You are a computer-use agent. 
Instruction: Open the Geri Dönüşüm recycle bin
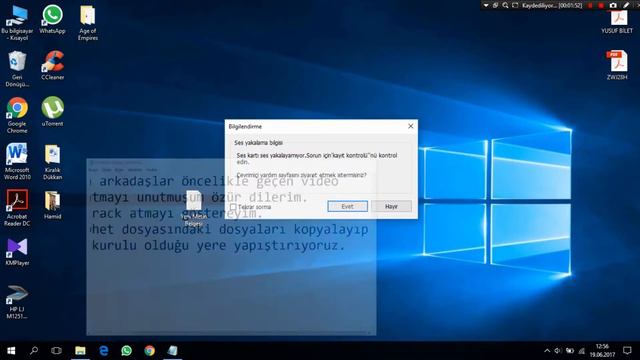coord(17,69)
